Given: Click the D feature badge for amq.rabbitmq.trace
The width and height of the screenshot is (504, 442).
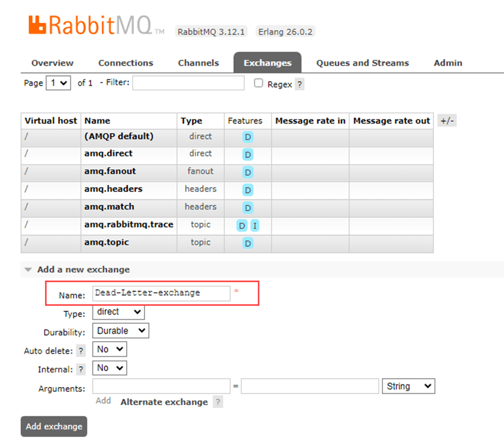Looking at the screenshot, I should (x=242, y=226).
